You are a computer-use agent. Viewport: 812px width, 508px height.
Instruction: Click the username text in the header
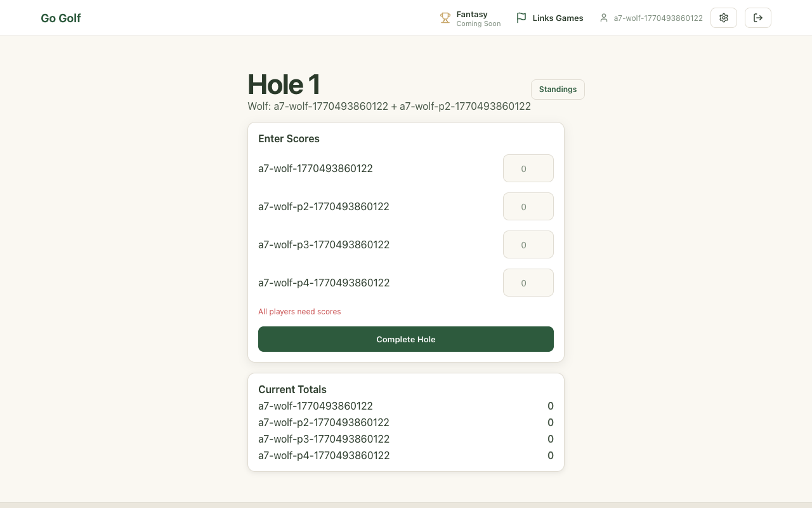click(x=658, y=18)
